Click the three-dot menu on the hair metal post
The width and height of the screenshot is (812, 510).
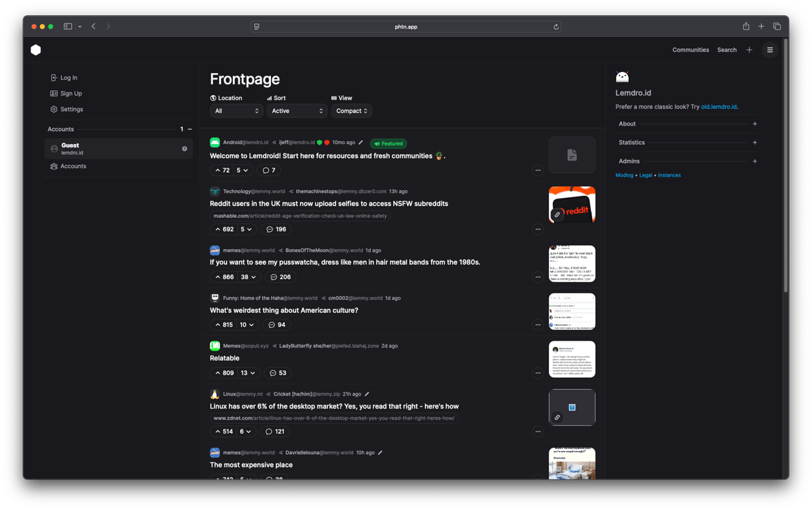[x=538, y=277]
